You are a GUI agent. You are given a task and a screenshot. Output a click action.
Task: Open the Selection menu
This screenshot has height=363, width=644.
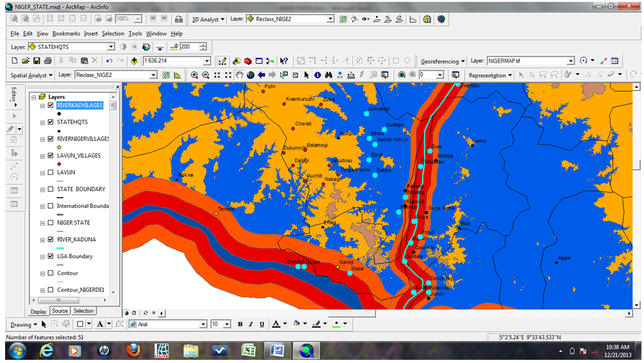[x=113, y=34]
